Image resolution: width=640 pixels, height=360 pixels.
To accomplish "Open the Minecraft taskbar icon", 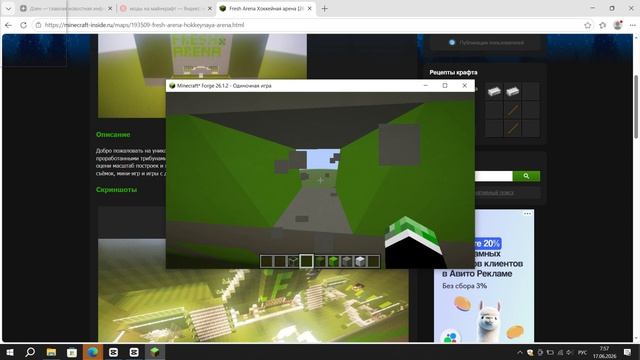I will tap(155, 352).
